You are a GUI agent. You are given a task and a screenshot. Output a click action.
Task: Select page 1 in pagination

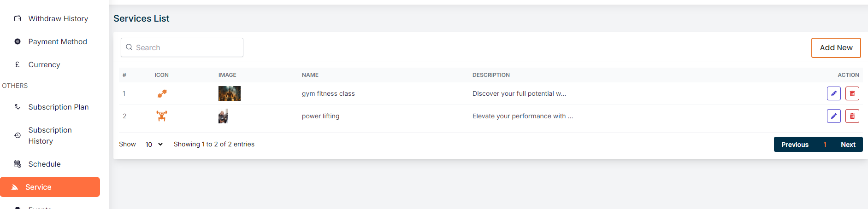[x=825, y=145]
